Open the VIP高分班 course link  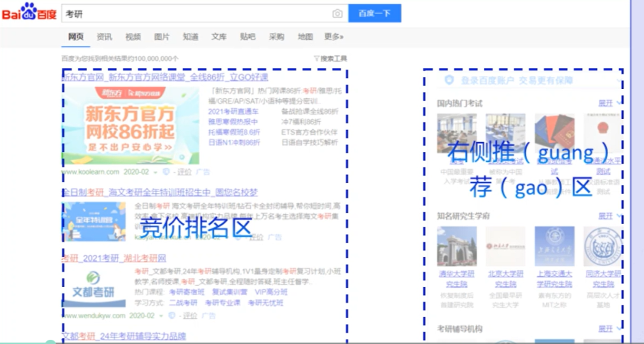pos(271,292)
